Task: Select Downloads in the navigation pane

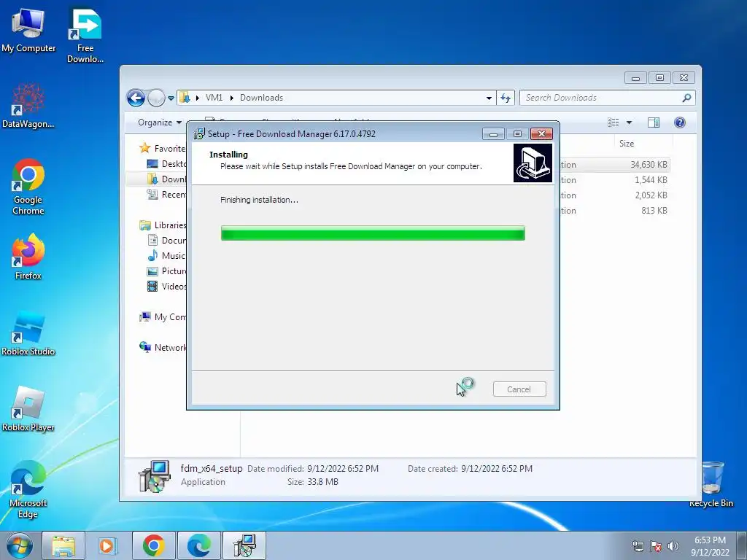Action: pyautogui.click(x=166, y=179)
